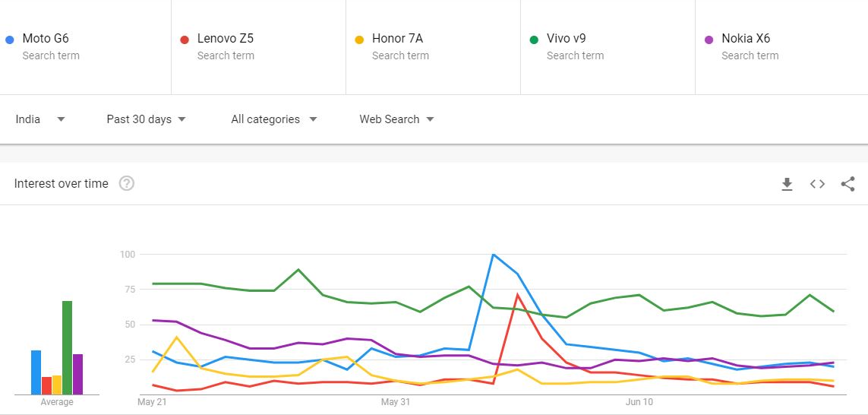Image resolution: width=868 pixels, height=415 pixels.
Task: Click the blue Moto G6 average bar
Action: (x=36, y=372)
